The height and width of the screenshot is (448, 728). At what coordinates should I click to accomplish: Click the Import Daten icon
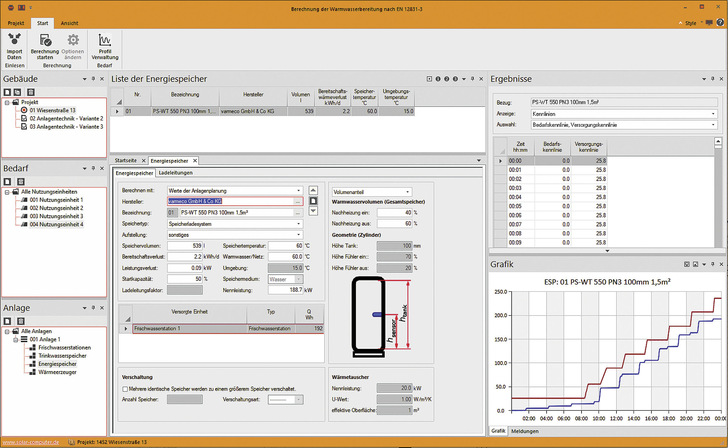pos(15,39)
